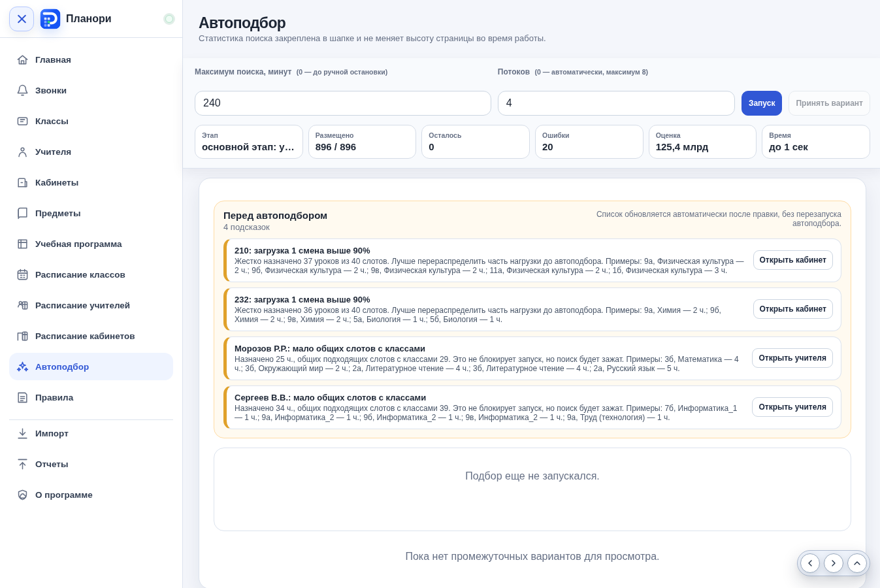Click the icon beside Расписание кабинетов
The height and width of the screenshot is (588, 880).
pyautogui.click(x=22, y=336)
